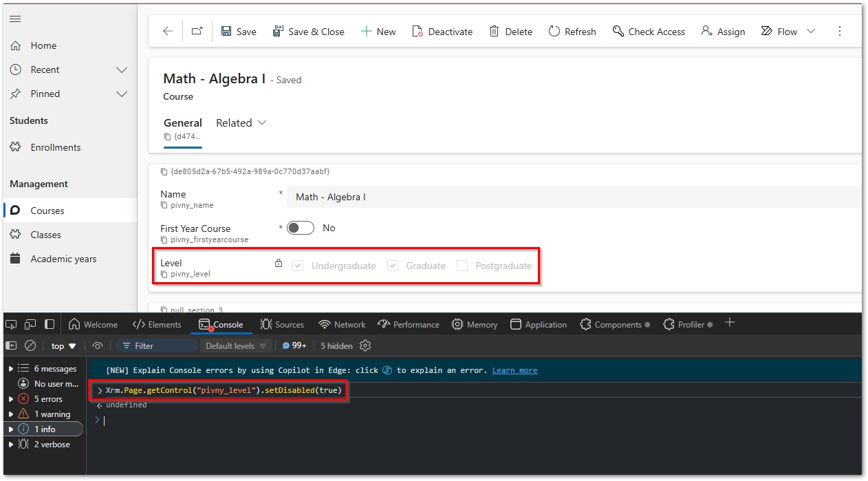Add more tools with plus icon

click(730, 323)
